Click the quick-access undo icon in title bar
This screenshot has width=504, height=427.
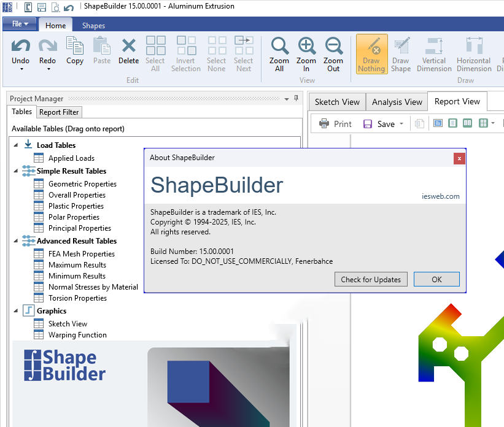click(x=69, y=7)
